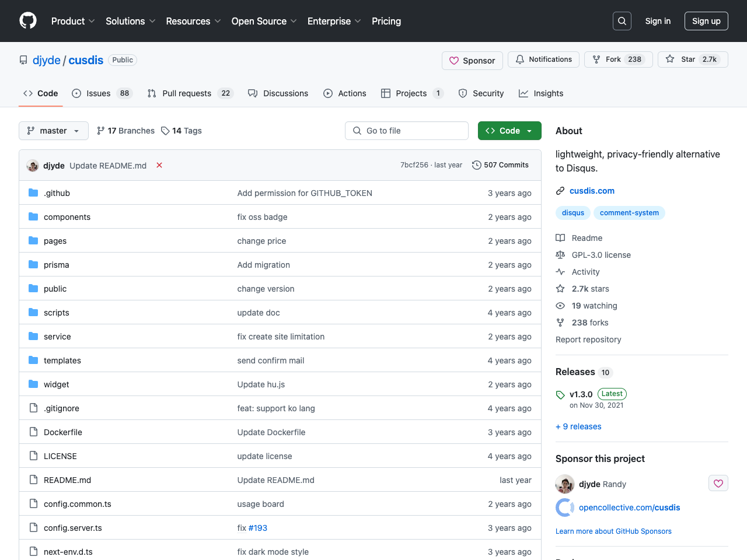Click the tags icon beside 14 Tags
The image size is (747, 560).
click(x=165, y=131)
